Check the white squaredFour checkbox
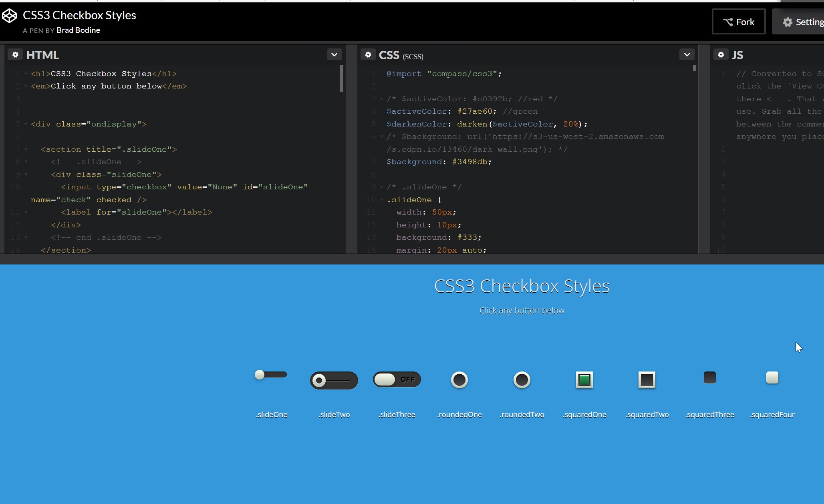 tap(772, 377)
